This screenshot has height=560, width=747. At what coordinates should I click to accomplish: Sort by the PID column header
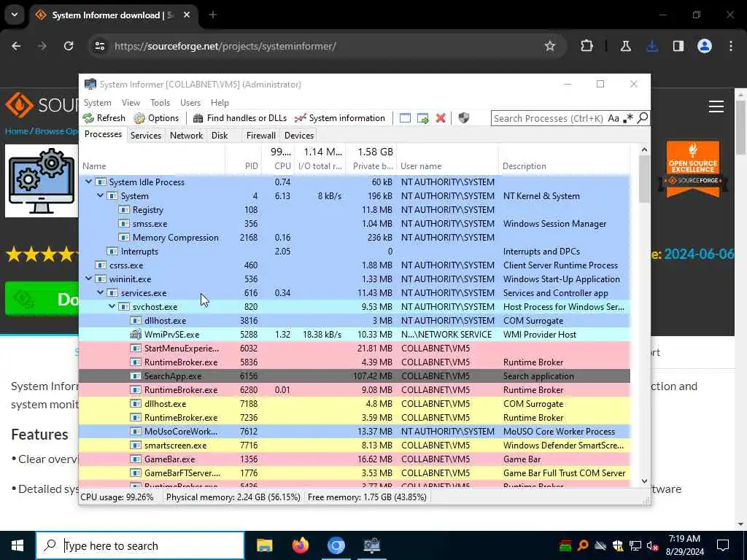[251, 166]
